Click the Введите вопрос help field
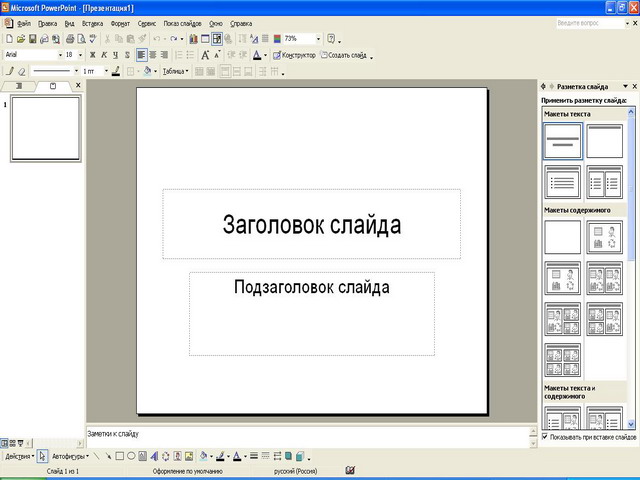 pos(590,23)
